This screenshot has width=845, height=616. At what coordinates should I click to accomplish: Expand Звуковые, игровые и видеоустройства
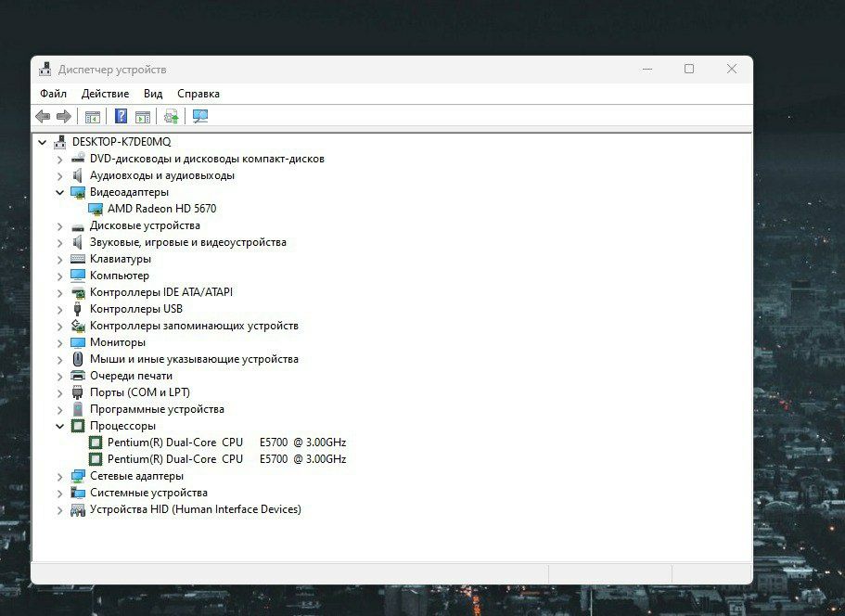point(59,243)
